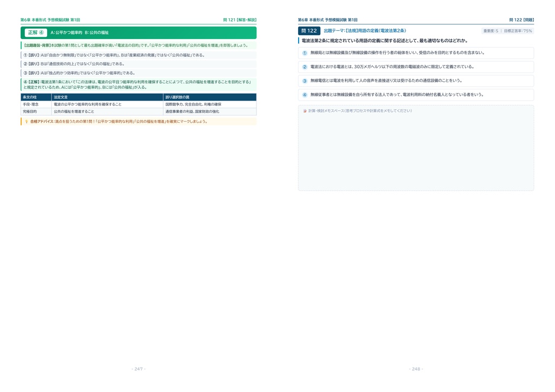Click the cell 国際競争力、完全自由化、利権の確保

click(x=210, y=104)
